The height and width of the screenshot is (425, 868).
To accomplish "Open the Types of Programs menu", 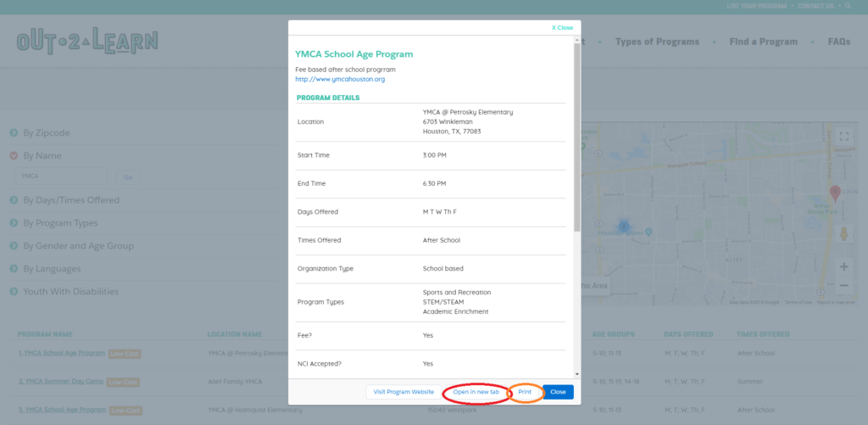I will 657,42.
